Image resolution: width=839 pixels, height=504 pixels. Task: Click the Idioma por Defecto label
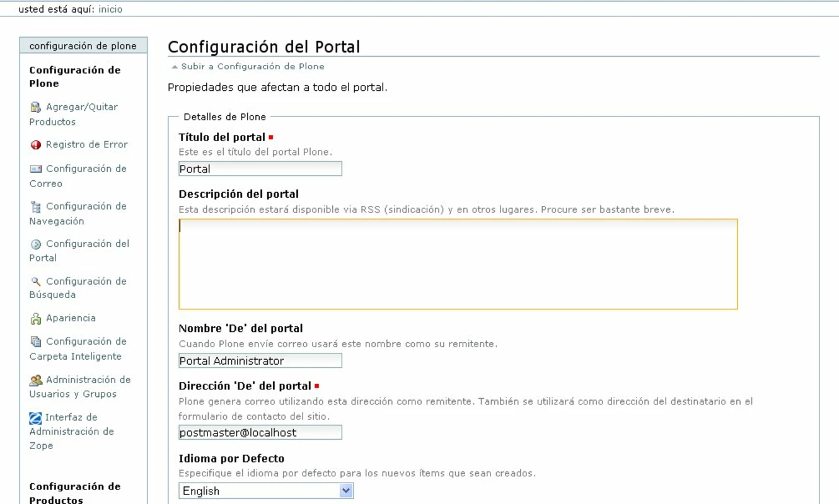click(231, 458)
